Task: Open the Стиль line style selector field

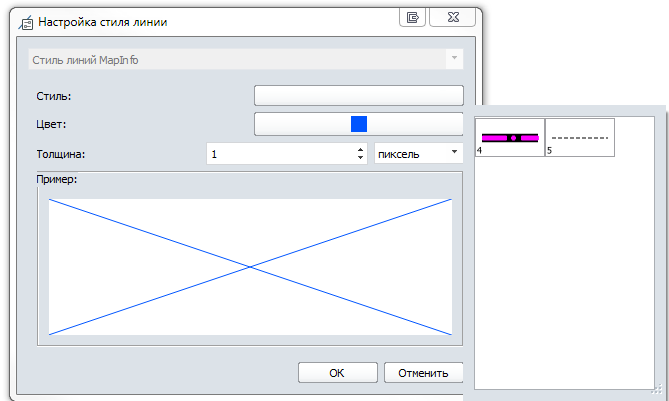Action: pyautogui.click(x=359, y=96)
